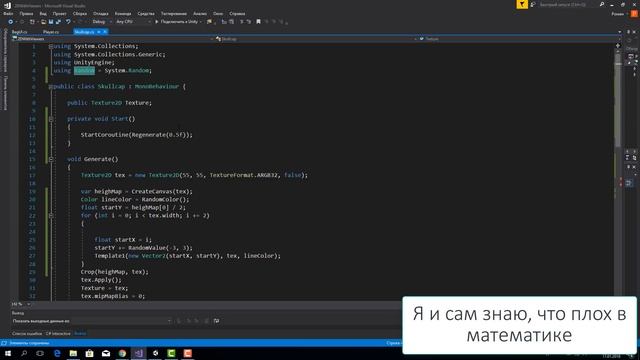640x360 pixels.
Task: Open the Проект menu
Action: coord(59,13)
